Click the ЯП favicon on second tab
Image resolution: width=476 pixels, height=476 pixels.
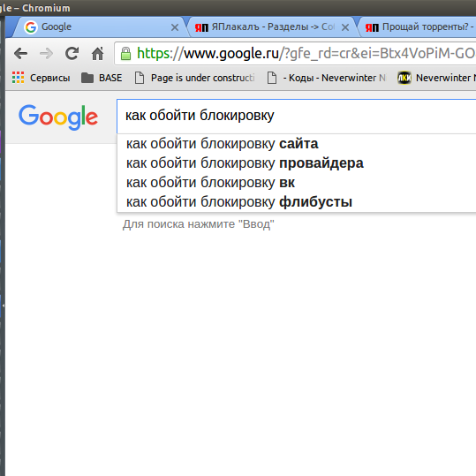pos(201,27)
